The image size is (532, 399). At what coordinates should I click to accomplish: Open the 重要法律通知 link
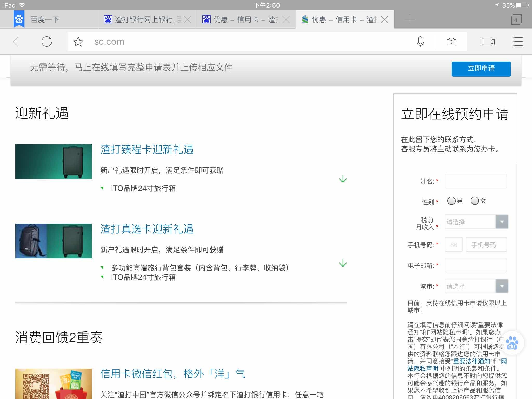pyautogui.click(x=472, y=361)
